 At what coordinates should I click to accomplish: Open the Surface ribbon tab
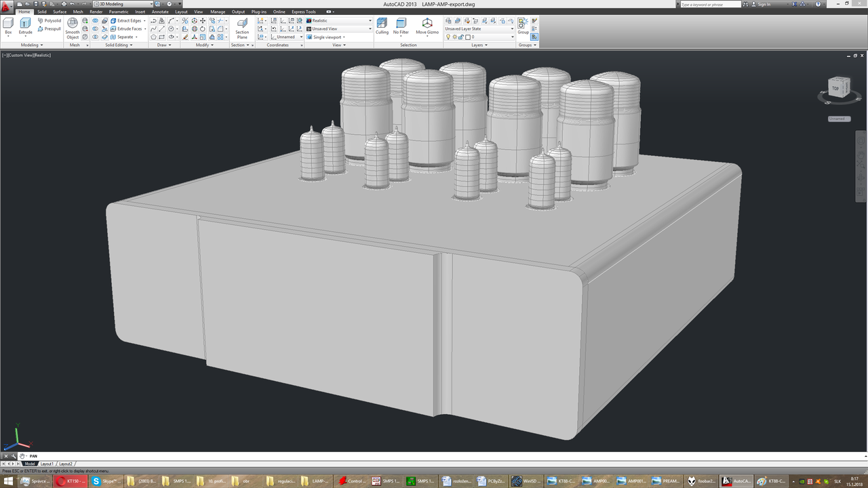point(60,12)
